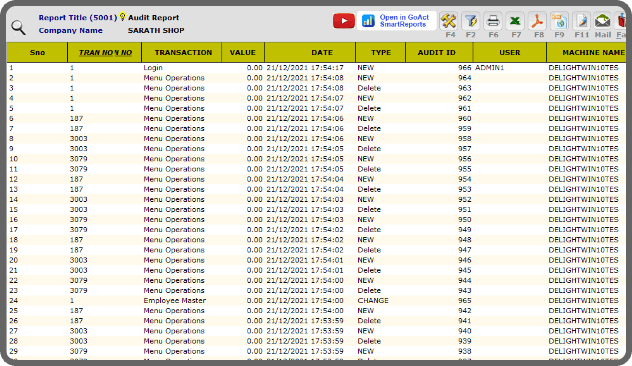The width and height of the screenshot is (632, 366).
Task: Click the DATE column header
Action: coord(322,52)
